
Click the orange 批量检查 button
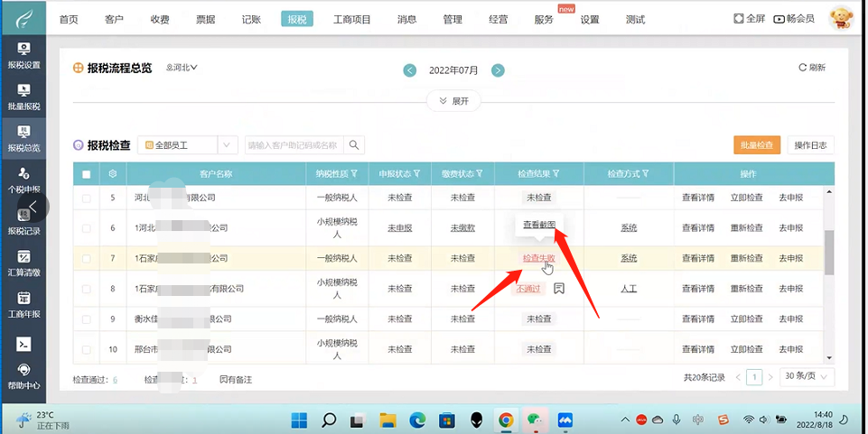tap(757, 145)
